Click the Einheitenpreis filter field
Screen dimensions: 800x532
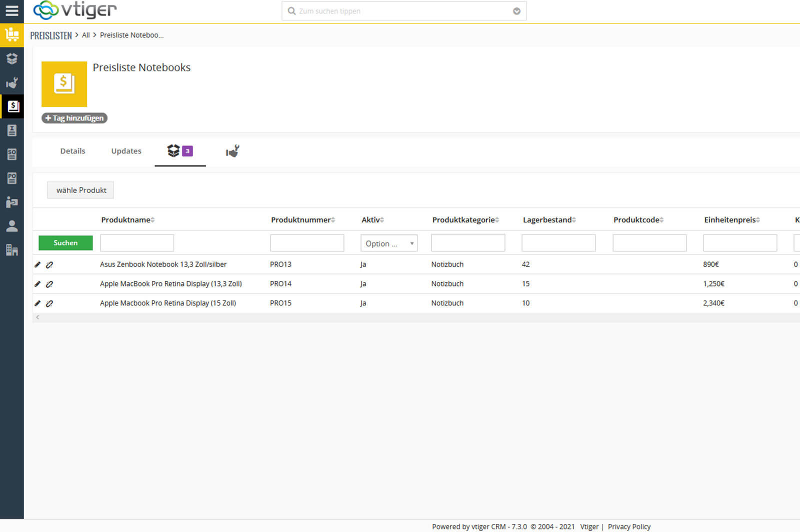click(x=740, y=243)
